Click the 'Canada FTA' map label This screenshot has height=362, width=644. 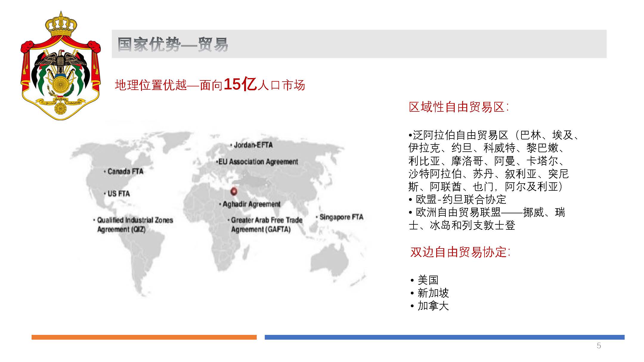coord(123,172)
